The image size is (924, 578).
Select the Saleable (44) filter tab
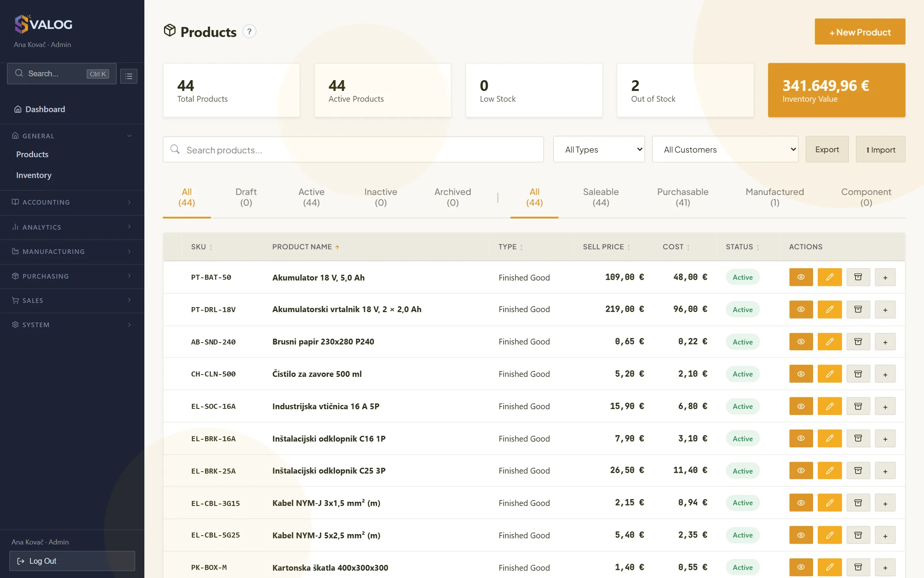[x=601, y=197]
